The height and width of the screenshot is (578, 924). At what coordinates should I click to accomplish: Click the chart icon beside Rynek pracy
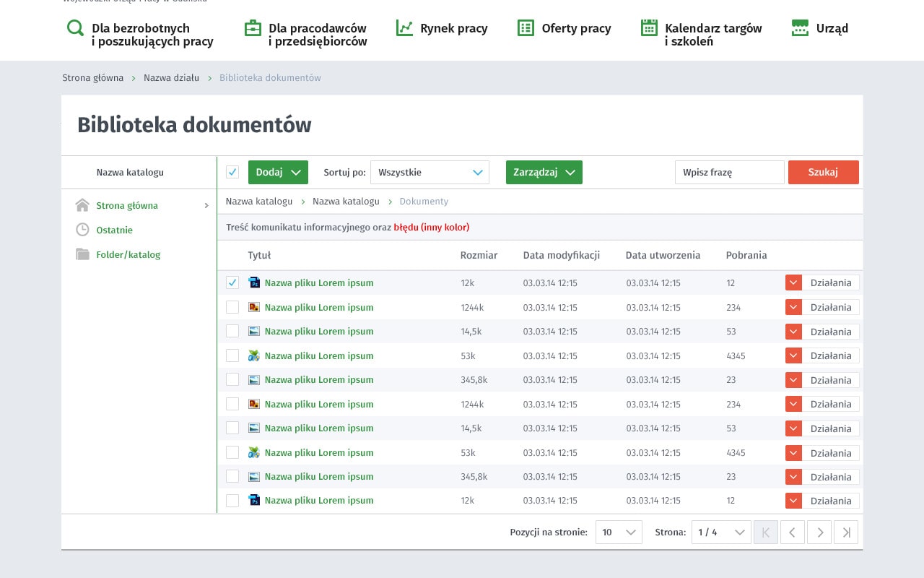(x=404, y=28)
